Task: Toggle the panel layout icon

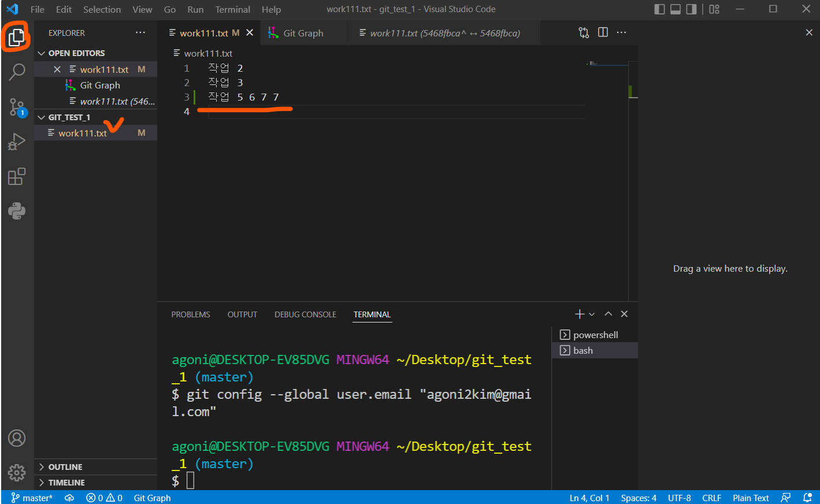Action: point(676,9)
